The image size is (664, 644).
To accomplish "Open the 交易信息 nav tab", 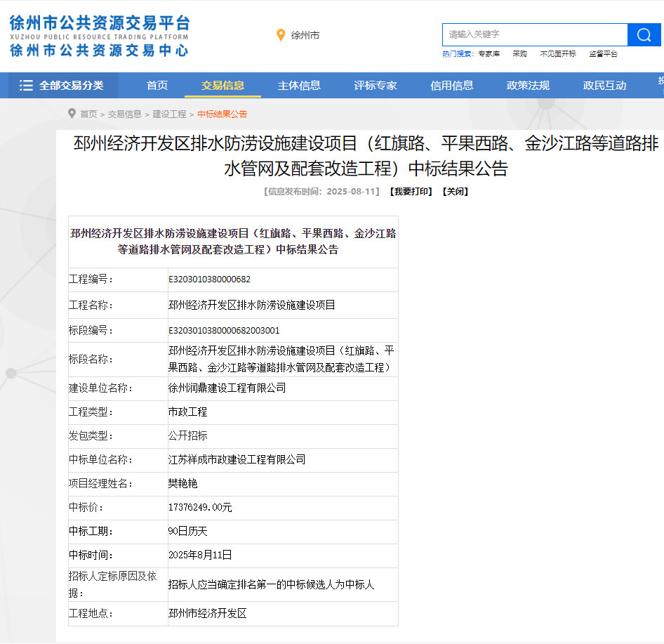I will tap(223, 86).
